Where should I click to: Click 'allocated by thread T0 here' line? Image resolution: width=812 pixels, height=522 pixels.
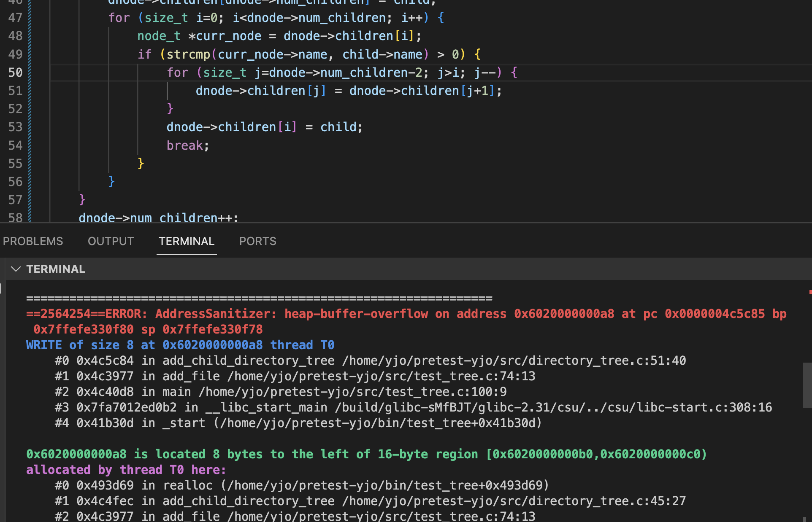pos(126,470)
